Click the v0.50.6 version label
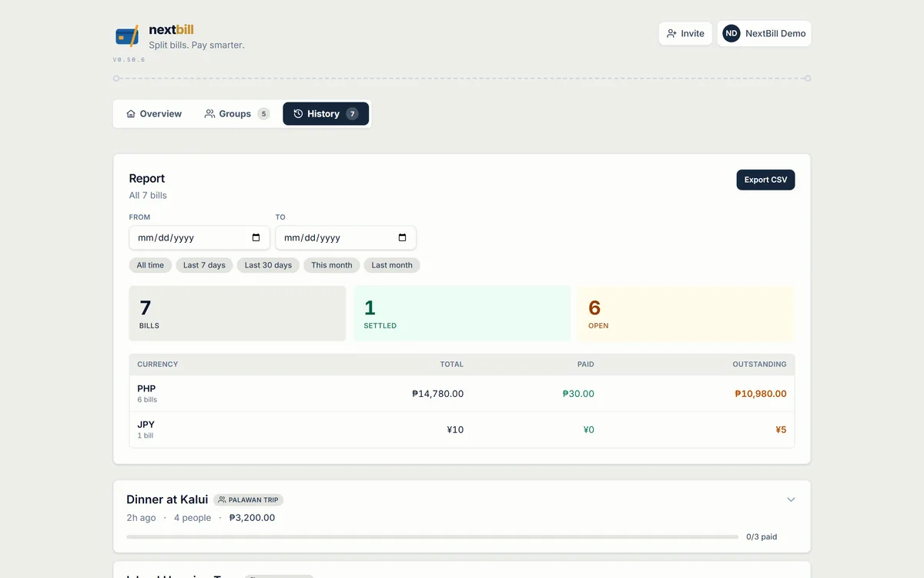Viewport: 924px width, 578px height. coord(129,59)
